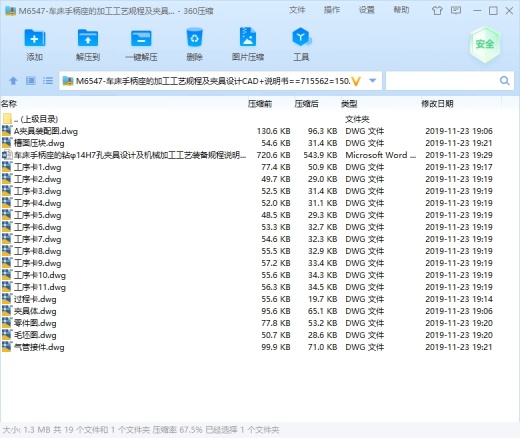Click the 2019-11-23 19:14 date cell
This screenshot has height=438, width=520.
[x=459, y=299]
